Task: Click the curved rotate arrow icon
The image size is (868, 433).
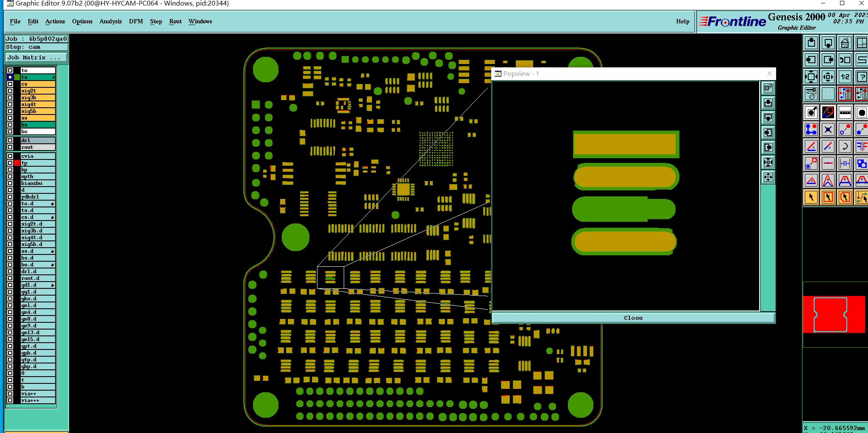Action: tap(845, 146)
